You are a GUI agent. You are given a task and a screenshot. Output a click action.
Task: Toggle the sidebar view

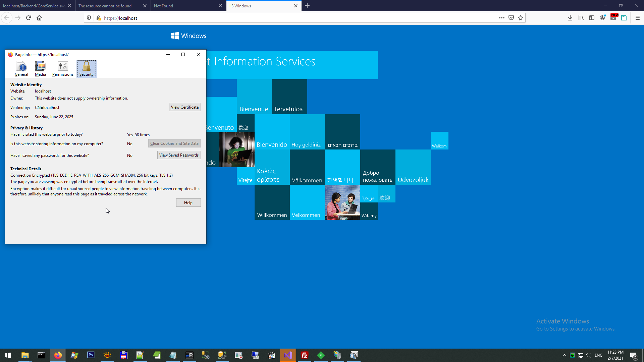pos(592,18)
